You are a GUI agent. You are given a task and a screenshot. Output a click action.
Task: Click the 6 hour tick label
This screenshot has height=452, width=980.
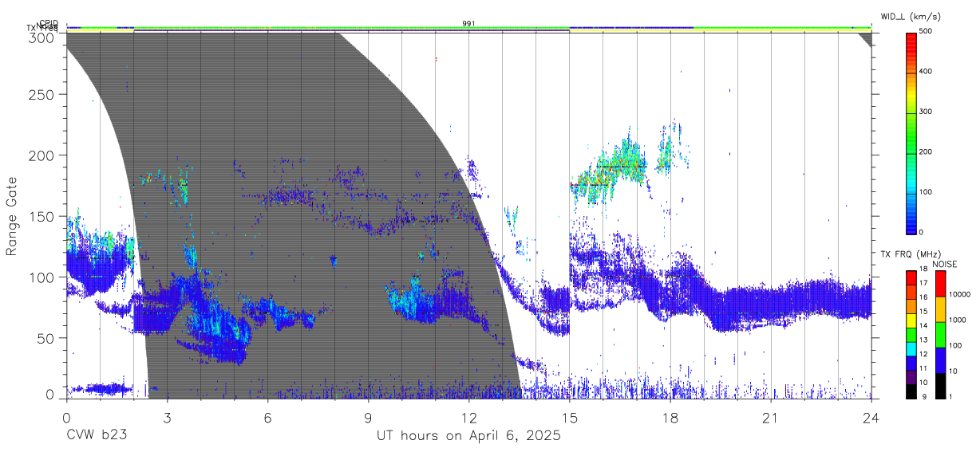pyautogui.click(x=267, y=417)
